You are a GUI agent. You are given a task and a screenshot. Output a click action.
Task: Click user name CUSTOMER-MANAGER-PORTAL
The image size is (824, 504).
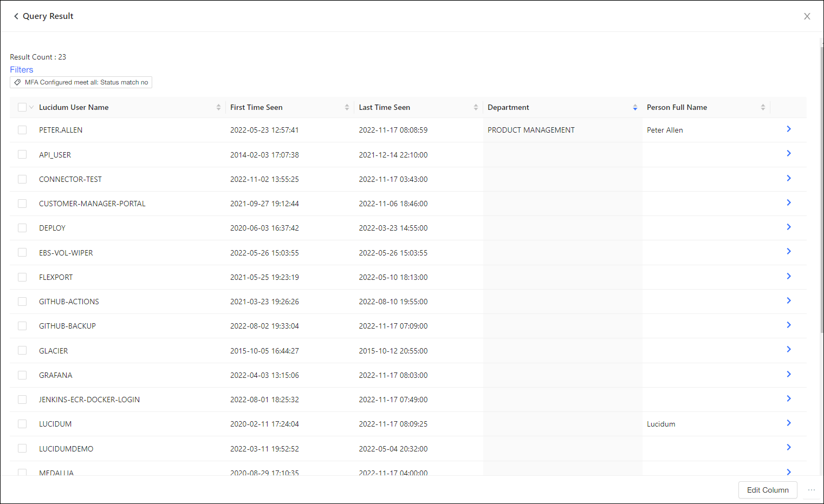[x=92, y=204]
